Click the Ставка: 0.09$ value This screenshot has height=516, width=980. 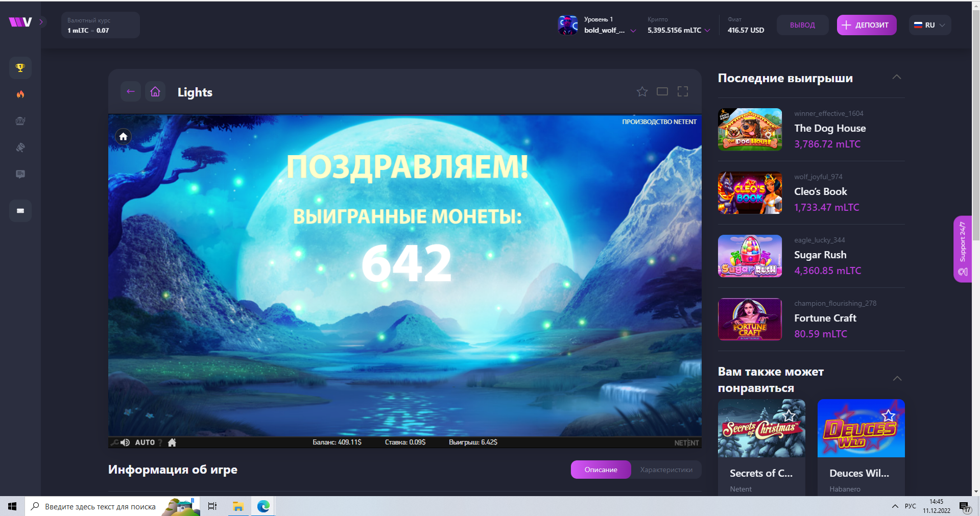pyautogui.click(x=405, y=442)
